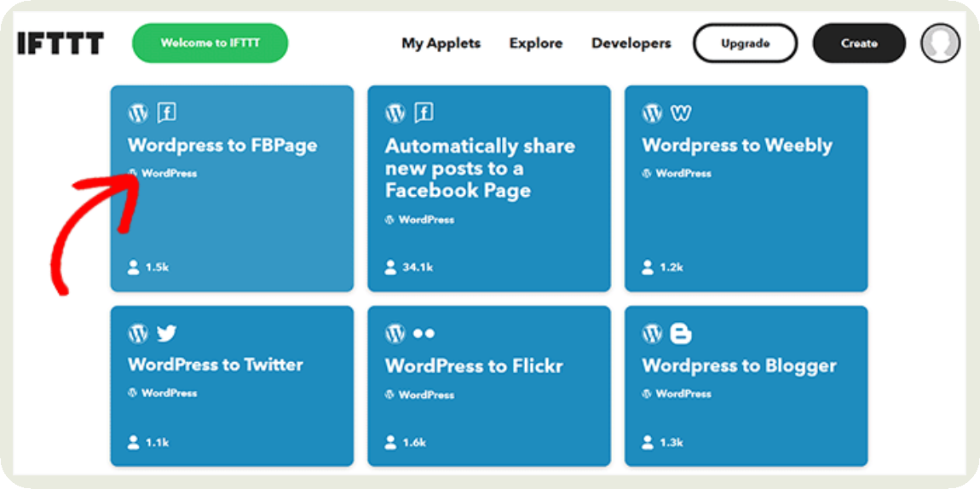The width and height of the screenshot is (980, 489).
Task: Click the 34.1k user count
Action: [418, 268]
